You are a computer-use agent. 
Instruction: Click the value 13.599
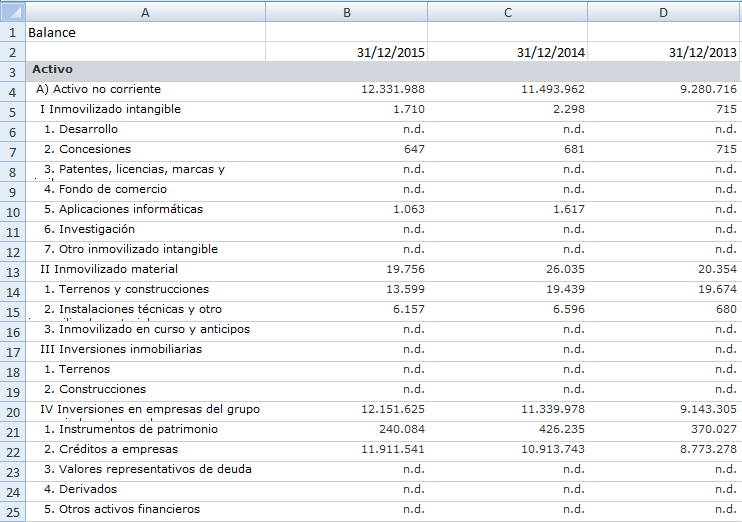(x=405, y=289)
